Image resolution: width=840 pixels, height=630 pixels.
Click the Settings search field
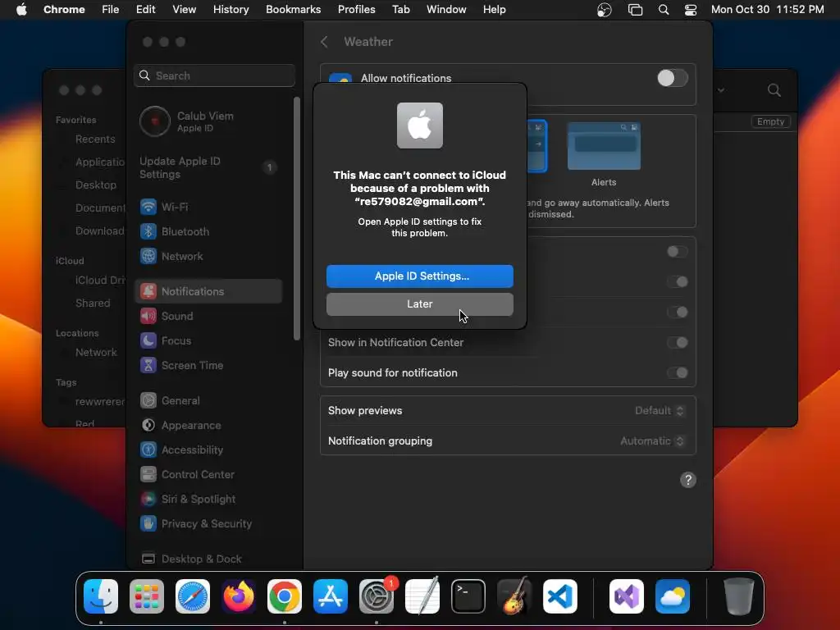[214, 75]
